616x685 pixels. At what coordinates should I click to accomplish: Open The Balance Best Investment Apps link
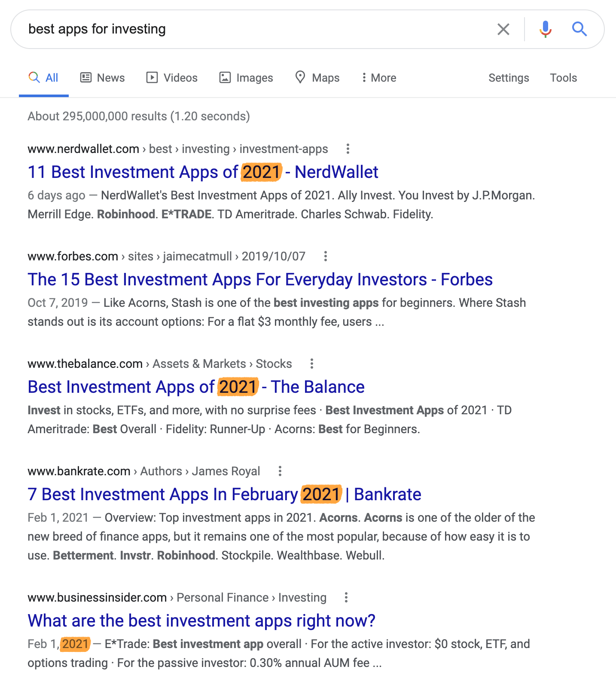coord(196,387)
